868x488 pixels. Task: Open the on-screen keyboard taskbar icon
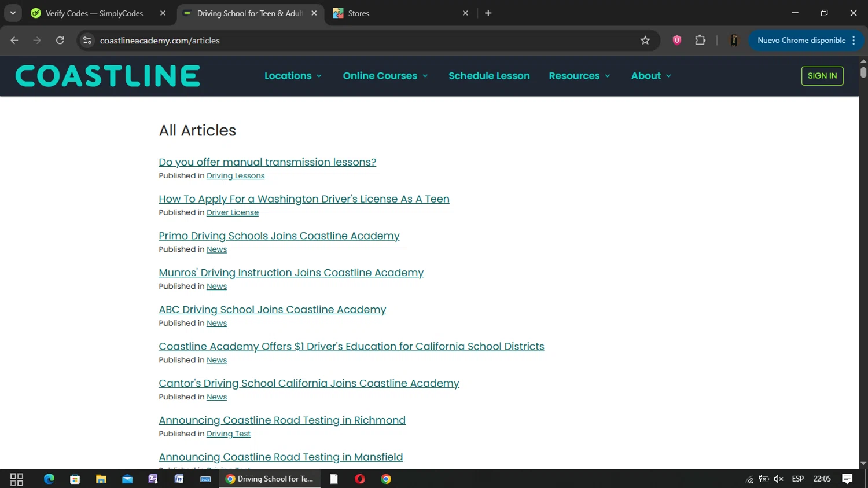coord(205,479)
